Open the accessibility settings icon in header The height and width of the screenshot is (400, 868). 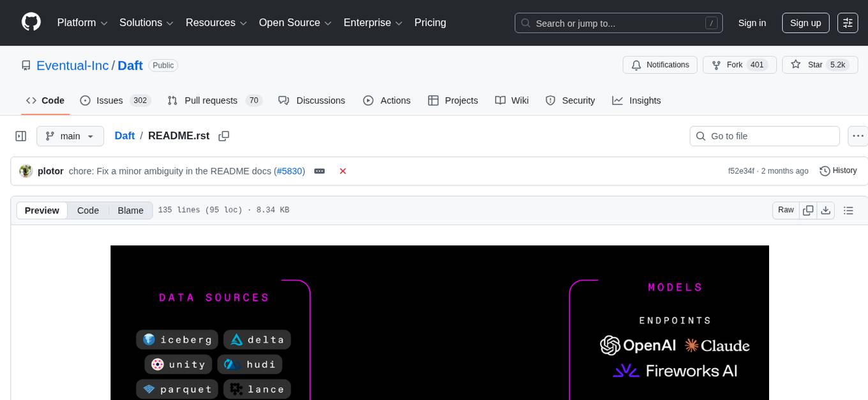coord(848,23)
